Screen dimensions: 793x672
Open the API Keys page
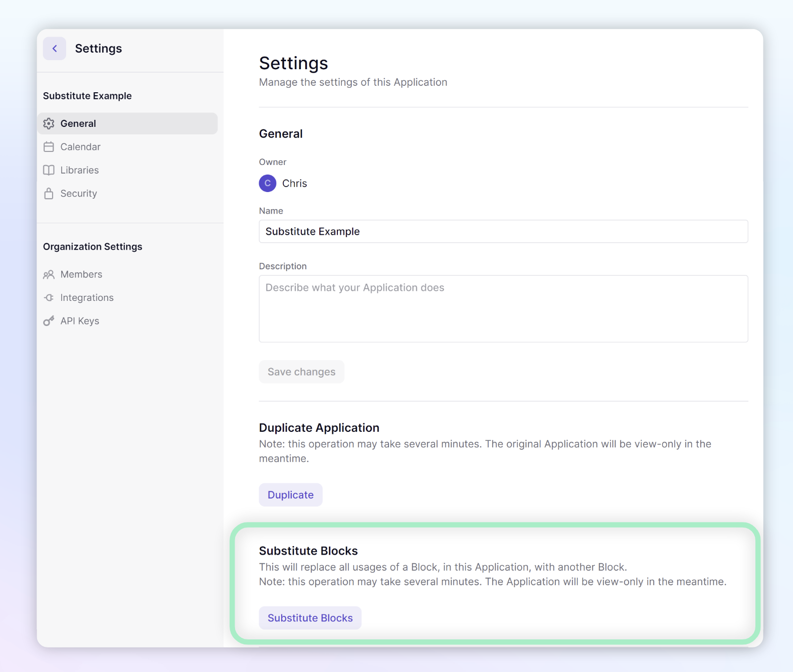127,321
